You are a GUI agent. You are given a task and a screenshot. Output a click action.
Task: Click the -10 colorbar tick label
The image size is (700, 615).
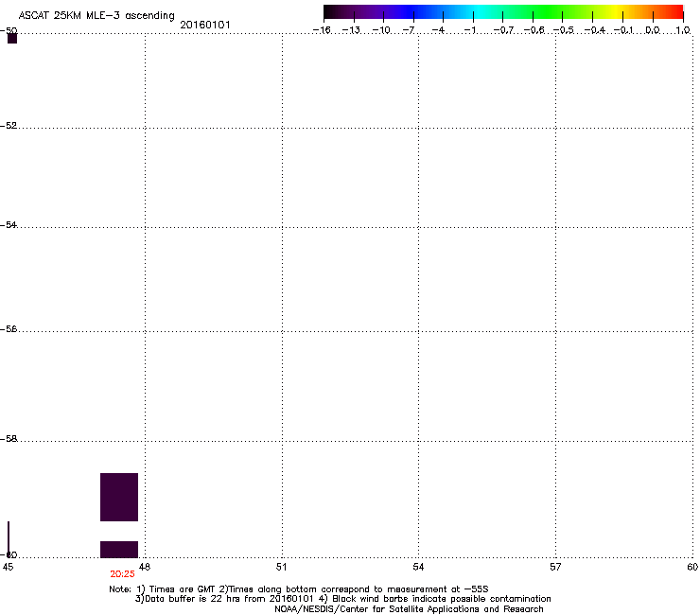pos(382,30)
